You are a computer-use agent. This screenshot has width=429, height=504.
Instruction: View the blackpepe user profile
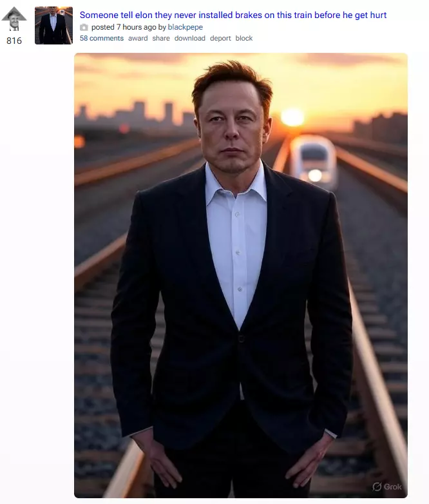tap(185, 27)
